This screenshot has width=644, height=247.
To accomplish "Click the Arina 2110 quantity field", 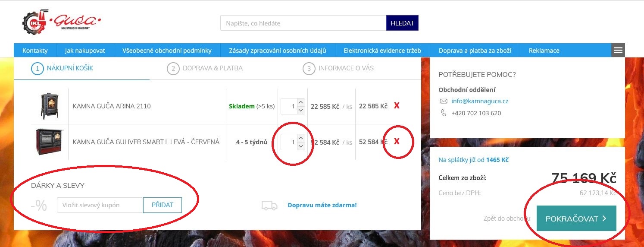I will tap(289, 106).
